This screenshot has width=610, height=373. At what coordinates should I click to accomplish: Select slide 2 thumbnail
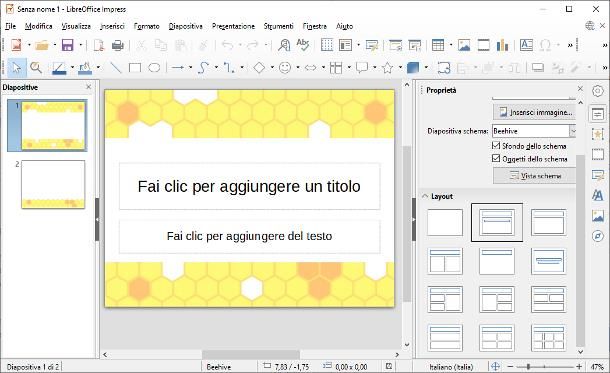pos(53,184)
